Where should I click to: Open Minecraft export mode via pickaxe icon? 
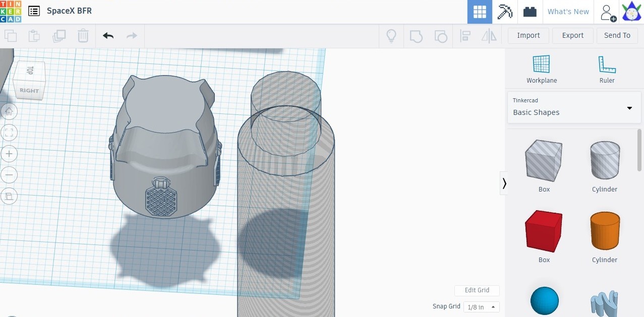[505, 11]
